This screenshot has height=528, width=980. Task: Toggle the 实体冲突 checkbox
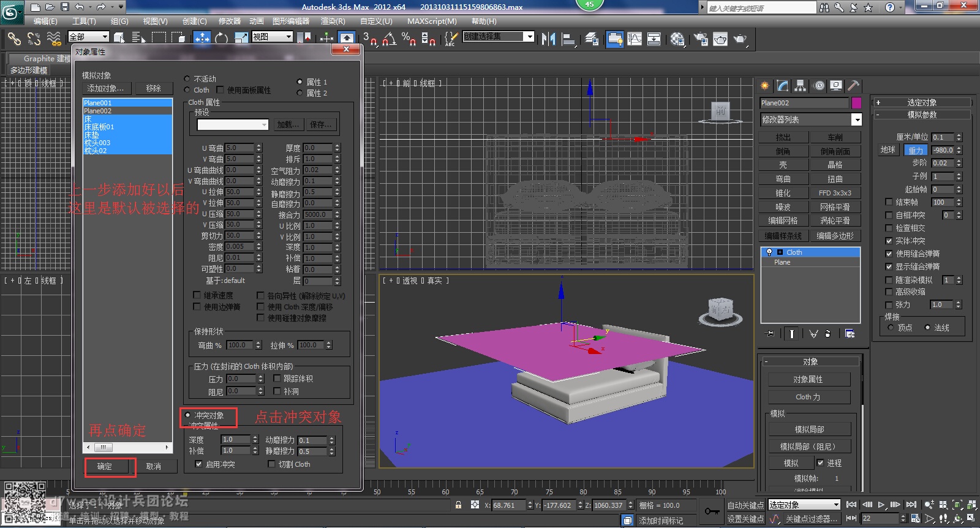(x=889, y=240)
